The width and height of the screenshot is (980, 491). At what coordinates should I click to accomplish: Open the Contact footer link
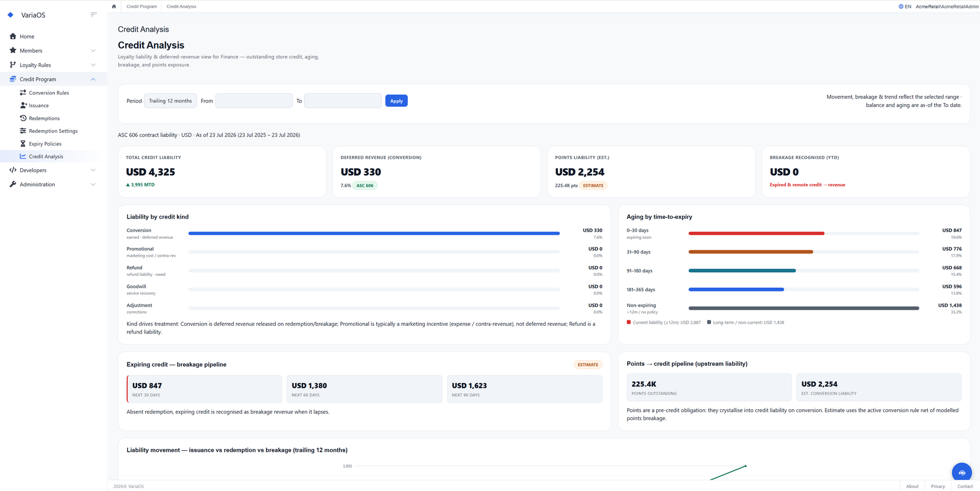pos(965,486)
